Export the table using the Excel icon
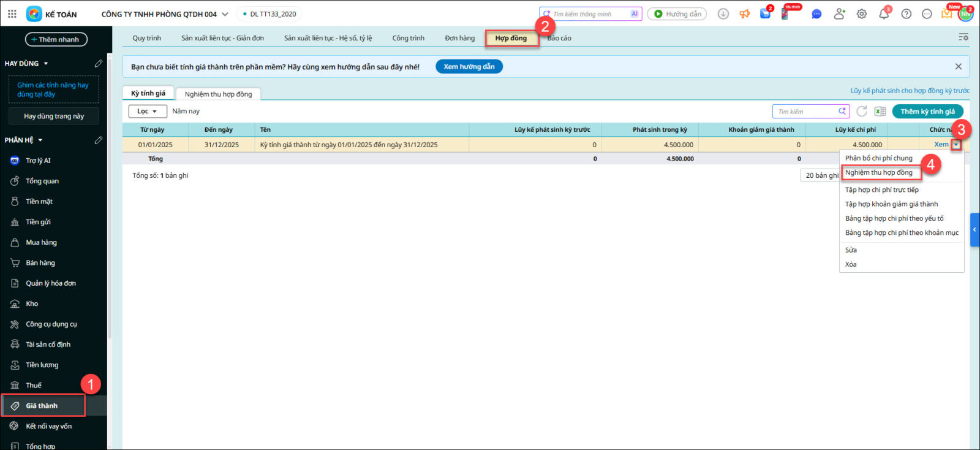 [x=880, y=112]
